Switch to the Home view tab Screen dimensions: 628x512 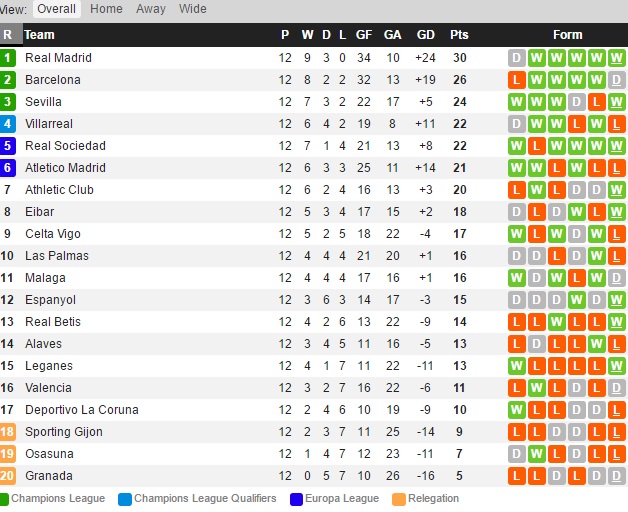click(x=106, y=8)
